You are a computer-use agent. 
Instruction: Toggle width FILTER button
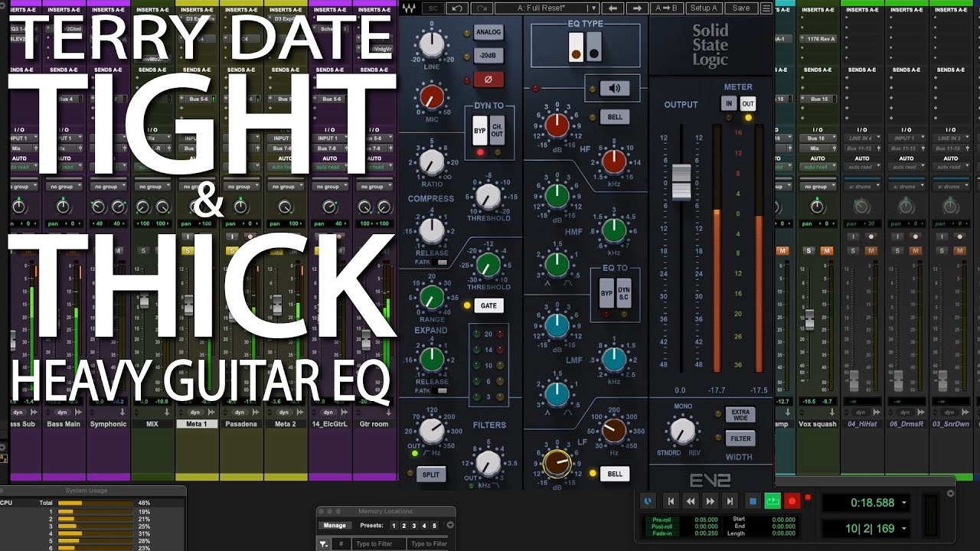pos(740,439)
